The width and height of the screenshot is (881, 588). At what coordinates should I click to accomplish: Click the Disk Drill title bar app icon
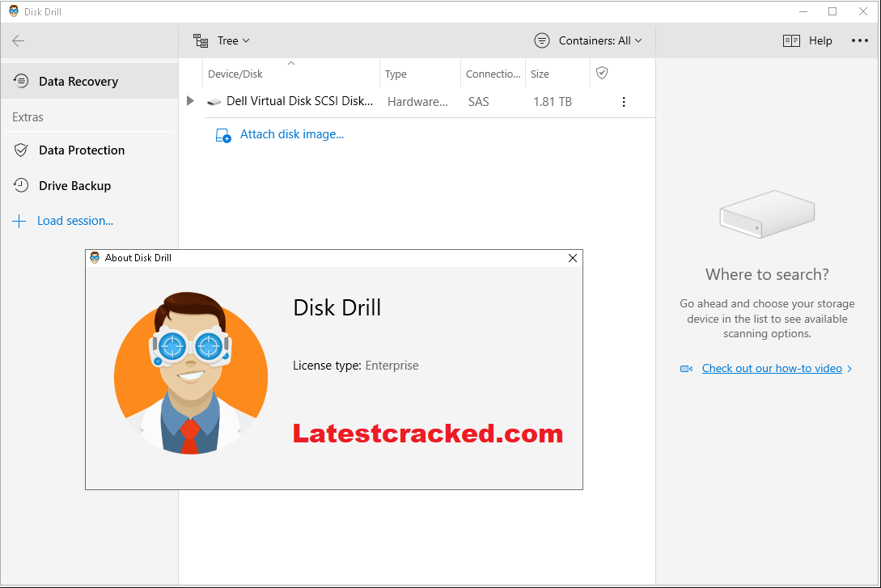(14, 11)
